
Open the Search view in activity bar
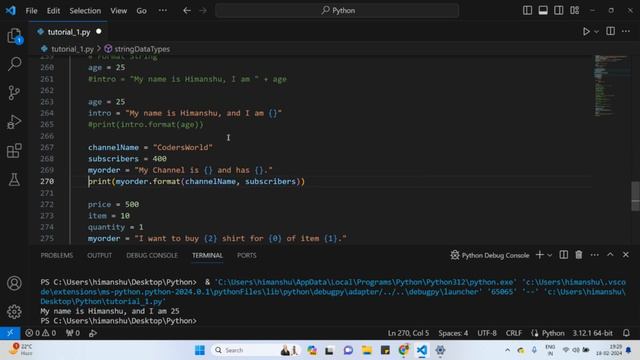(14, 64)
